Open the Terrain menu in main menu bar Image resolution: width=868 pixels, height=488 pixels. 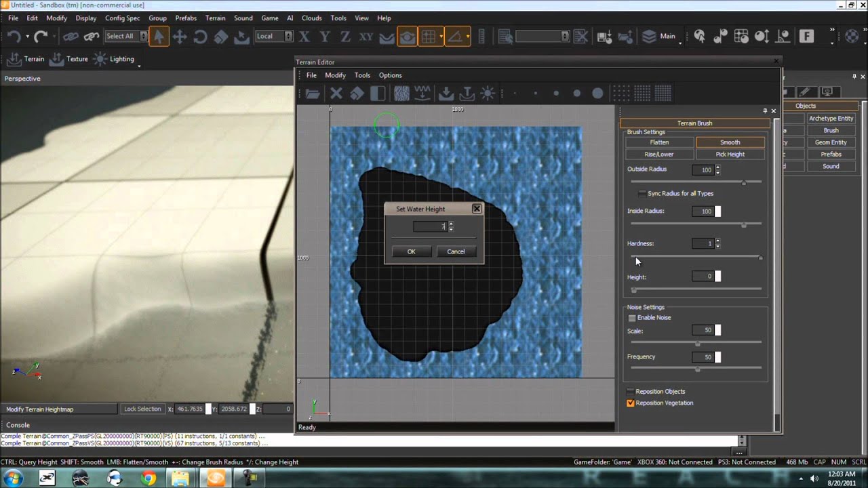click(215, 18)
